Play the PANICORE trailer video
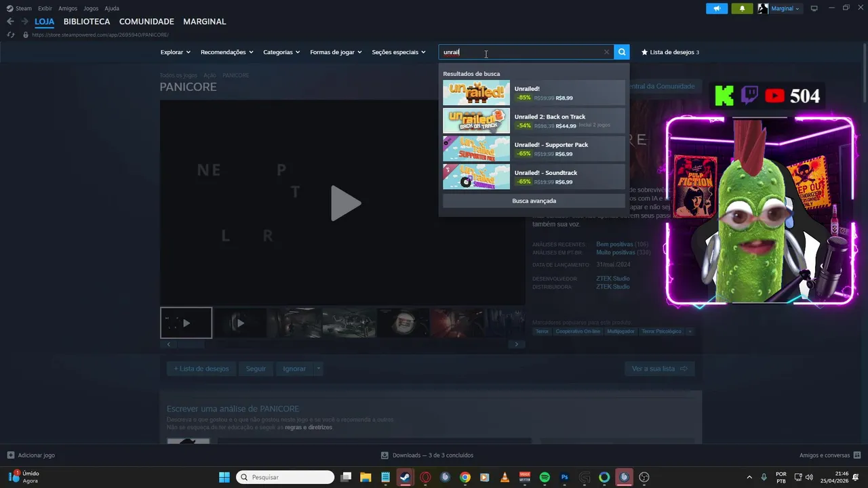868x488 pixels. point(344,203)
